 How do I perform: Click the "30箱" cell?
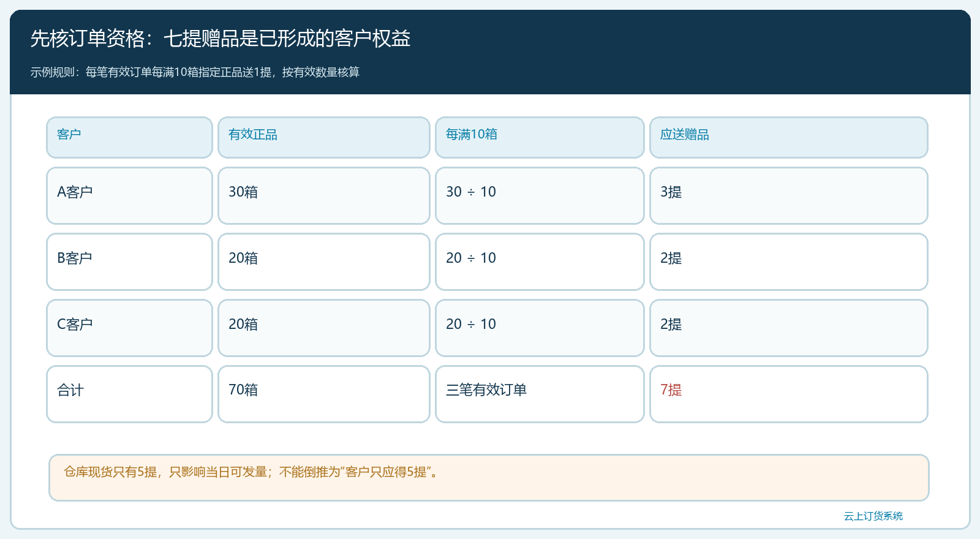[324, 195]
